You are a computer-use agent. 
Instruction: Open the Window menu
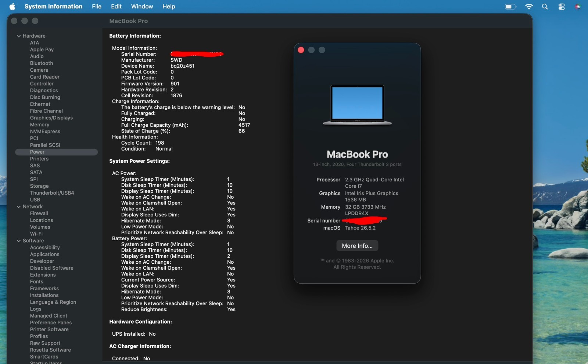coord(142,6)
